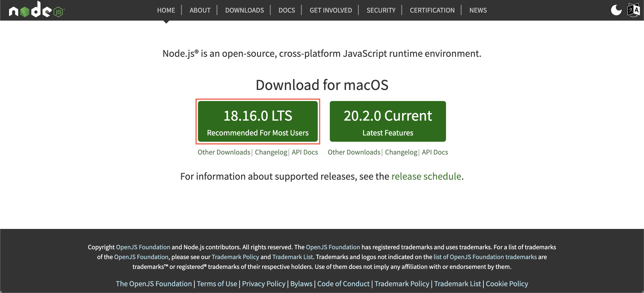Open Privacy Policy footer link
644x293 pixels.
[x=263, y=284]
